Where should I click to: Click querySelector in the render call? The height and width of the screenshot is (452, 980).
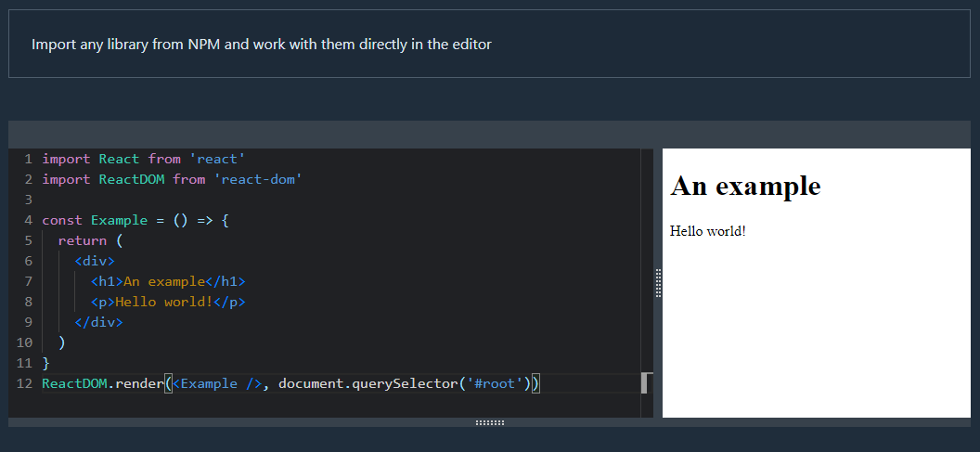point(405,383)
